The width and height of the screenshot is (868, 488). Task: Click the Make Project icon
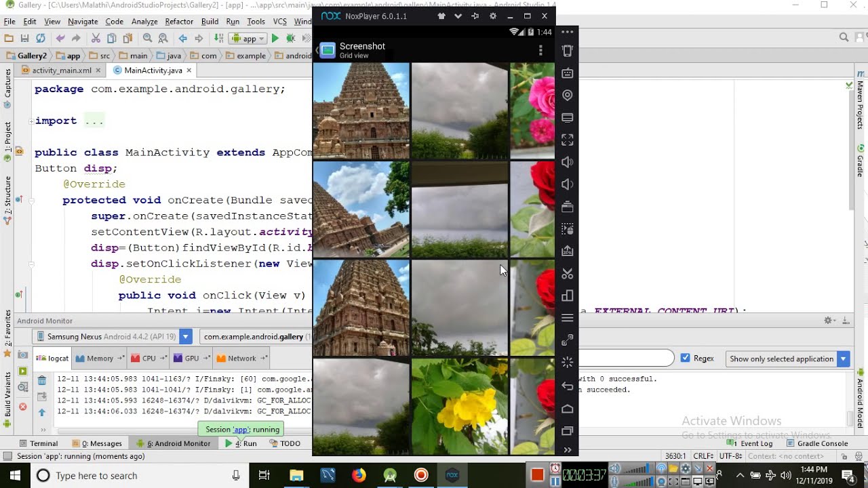point(218,39)
